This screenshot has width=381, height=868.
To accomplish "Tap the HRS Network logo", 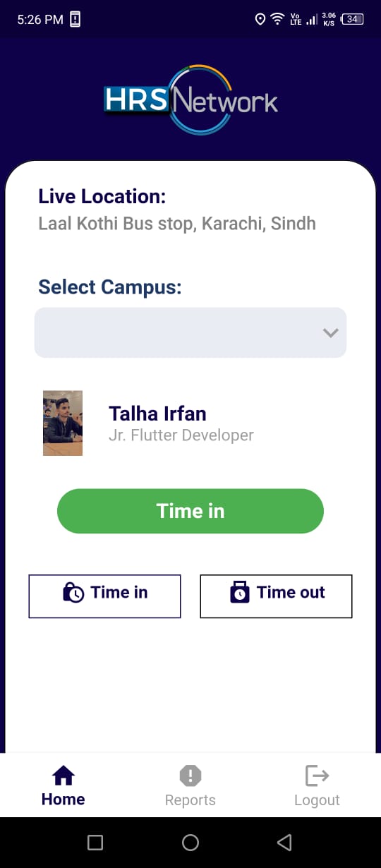I will 190,100.
